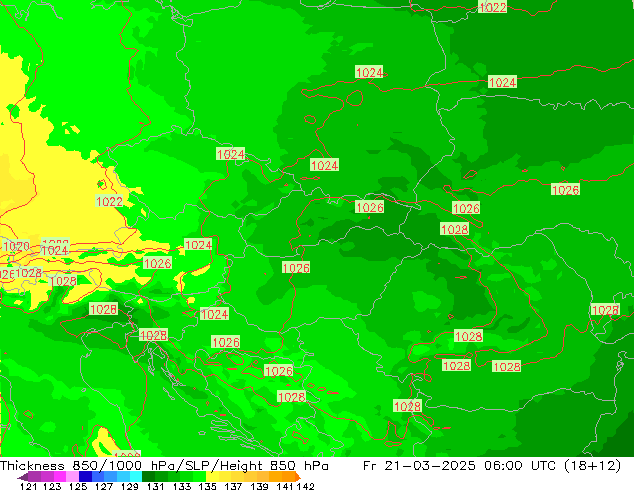634x490 pixels.
Task: Click 'SLP' in the map title
Action: [x=197, y=466]
